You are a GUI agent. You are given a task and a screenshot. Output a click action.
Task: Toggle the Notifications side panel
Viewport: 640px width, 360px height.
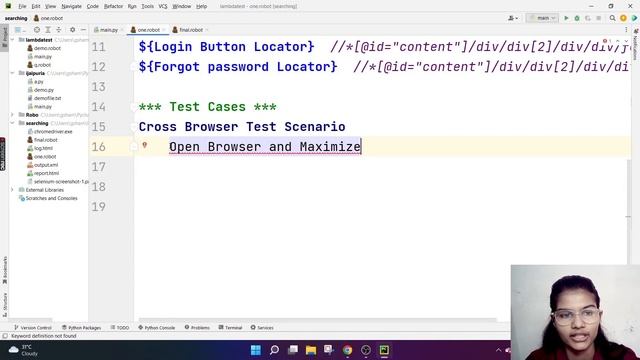pos(636,44)
